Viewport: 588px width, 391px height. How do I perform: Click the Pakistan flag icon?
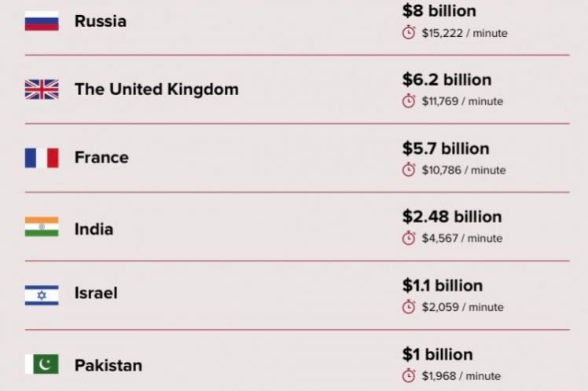[x=42, y=364]
